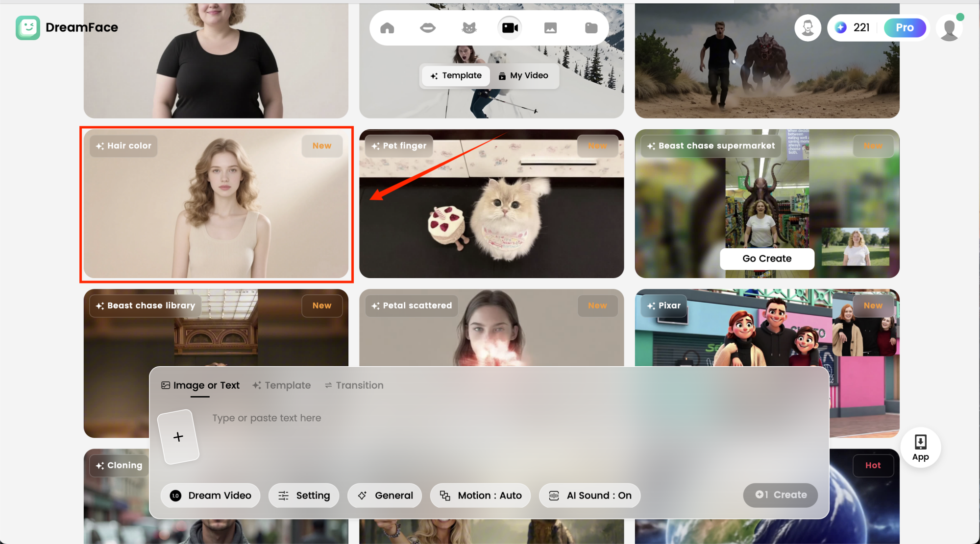
Task: Open the Hair color template
Action: click(x=216, y=204)
